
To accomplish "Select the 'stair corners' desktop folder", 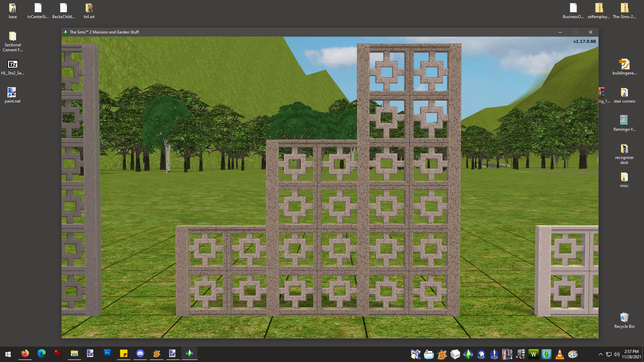I will coord(624,96).
